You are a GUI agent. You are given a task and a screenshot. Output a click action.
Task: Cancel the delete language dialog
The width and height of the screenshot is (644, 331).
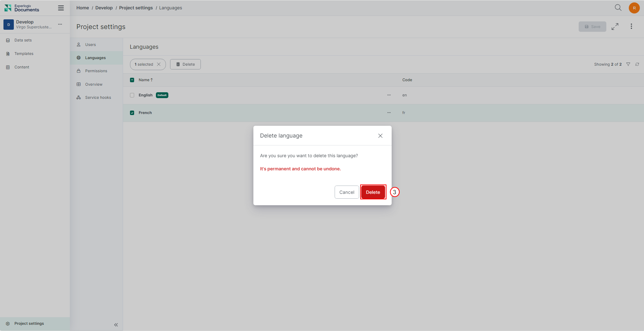[x=346, y=192]
